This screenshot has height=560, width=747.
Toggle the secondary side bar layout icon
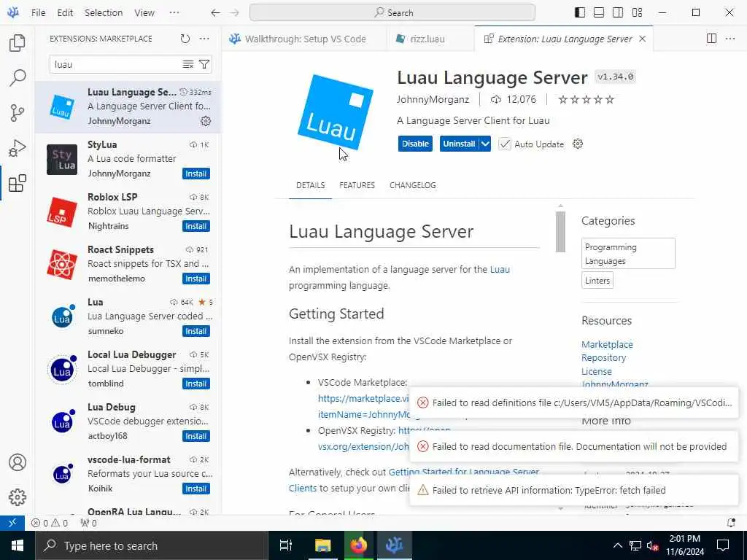point(618,13)
